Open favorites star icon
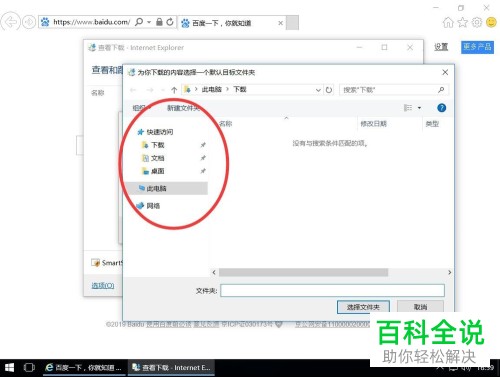This screenshot has width=500, height=377. (x=462, y=22)
